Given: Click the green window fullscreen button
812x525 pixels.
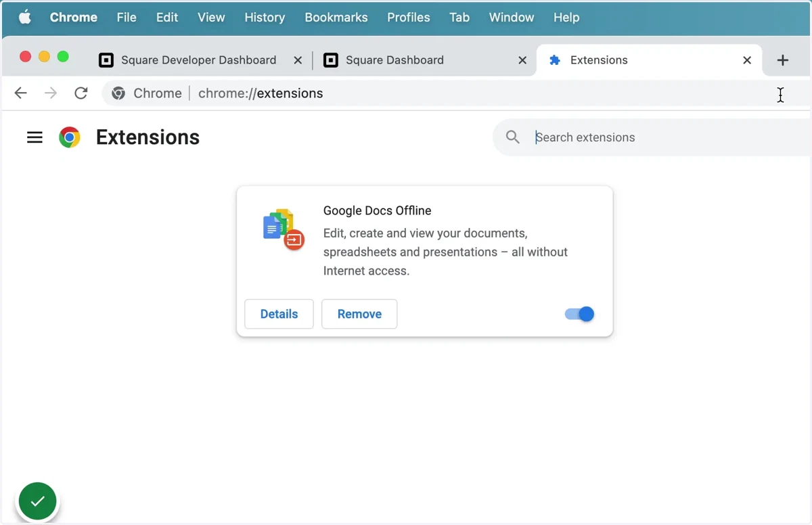Looking at the screenshot, I should pyautogui.click(x=63, y=57).
